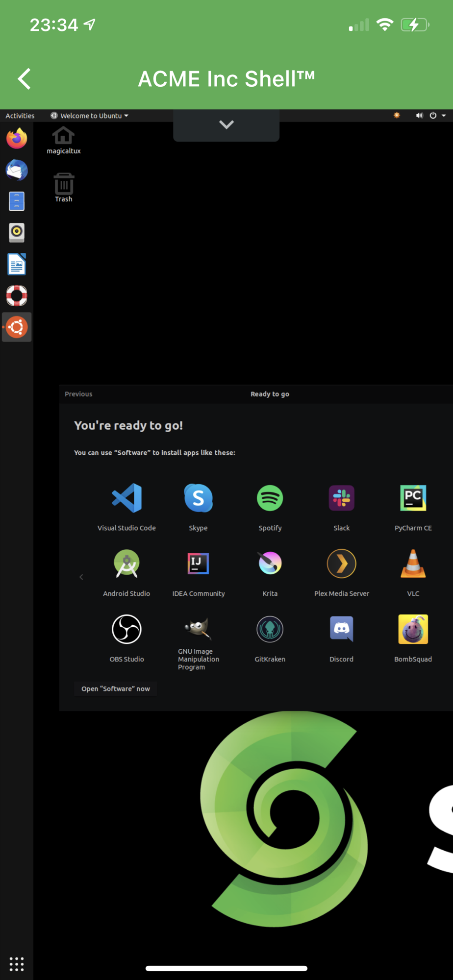This screenshot has width=453, height=980.
Task: Select the BombSquad app
Action: point(413,638)
